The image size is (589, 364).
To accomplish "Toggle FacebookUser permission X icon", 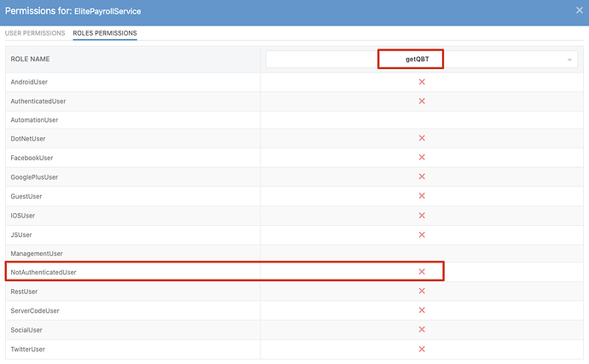I will (422, 158).
